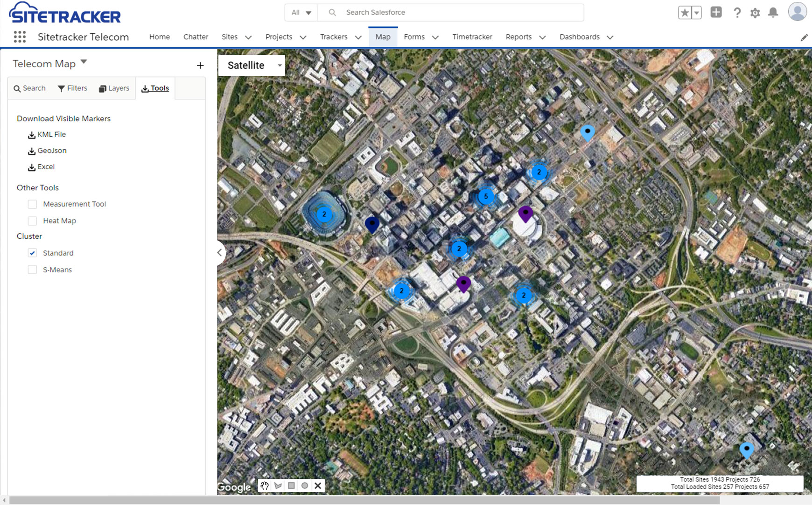The image size is (812, 505).
Task: Enable the Measurement Tool checkbox
Action: coord(32,204)
